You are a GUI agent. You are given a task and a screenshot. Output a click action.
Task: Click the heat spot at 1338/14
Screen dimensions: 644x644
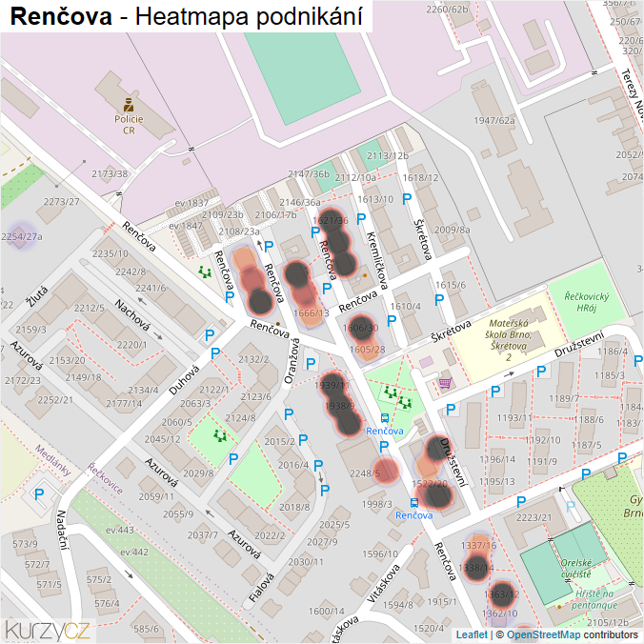[x=476, y=568]
